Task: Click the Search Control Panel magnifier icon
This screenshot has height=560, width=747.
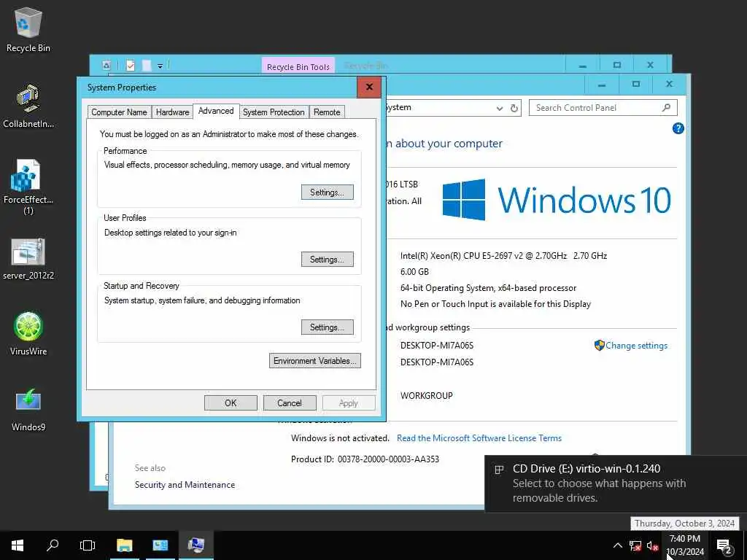Action: (667, 108)
